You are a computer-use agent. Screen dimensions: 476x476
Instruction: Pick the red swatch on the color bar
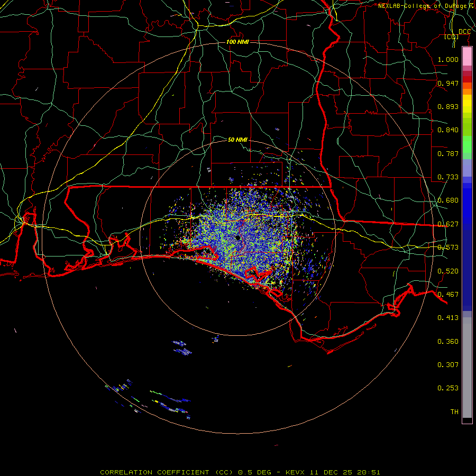(467, 79)
